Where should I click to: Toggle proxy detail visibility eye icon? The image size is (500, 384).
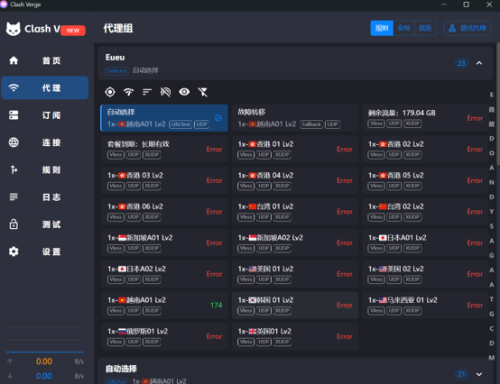click(184, 92)
